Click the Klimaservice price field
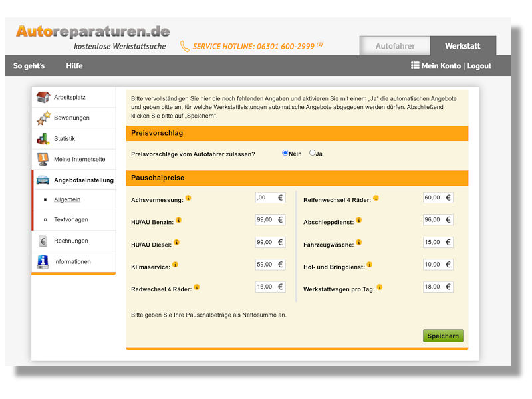 271,264
